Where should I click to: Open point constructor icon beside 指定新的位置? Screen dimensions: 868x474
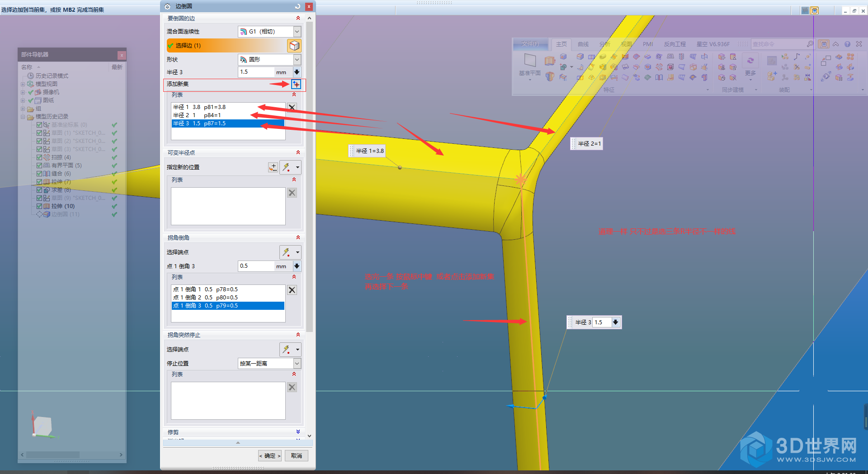[x=273, y=167]
